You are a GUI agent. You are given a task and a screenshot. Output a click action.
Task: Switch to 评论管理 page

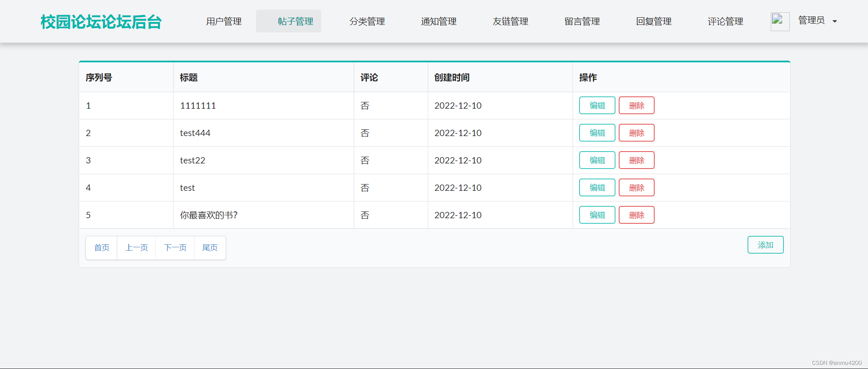click(725, 21)
